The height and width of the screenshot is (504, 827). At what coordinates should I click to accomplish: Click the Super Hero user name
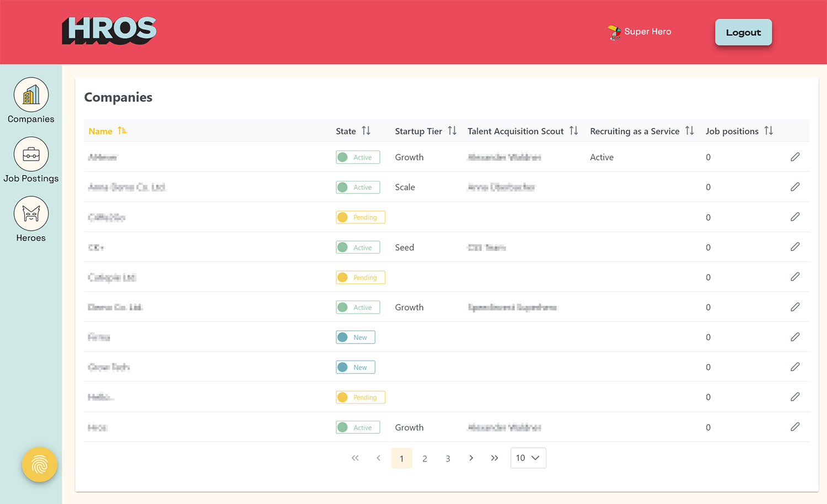[x=648, y=31]
